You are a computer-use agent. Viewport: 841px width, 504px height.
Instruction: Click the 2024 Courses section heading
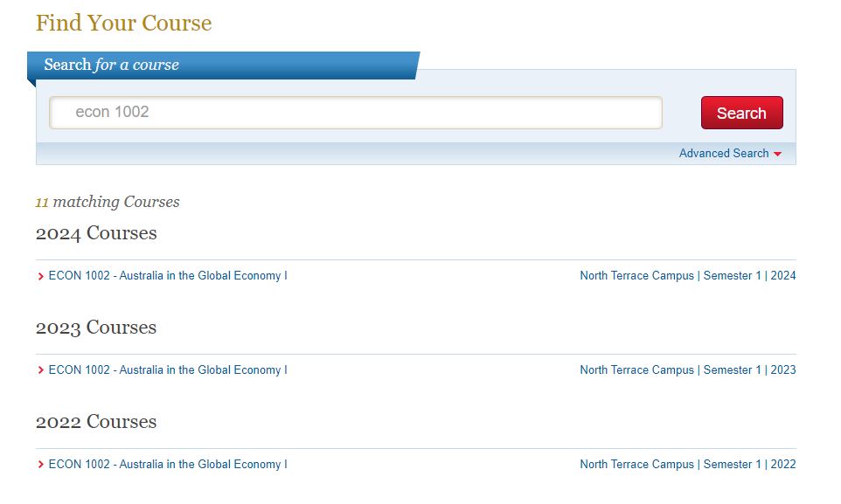(95, 232)
